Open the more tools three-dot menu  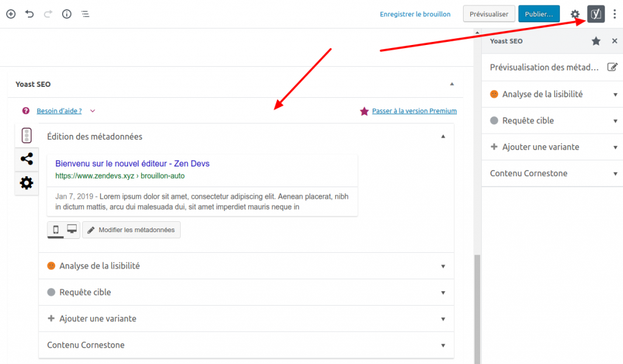(x=614, y=14)
